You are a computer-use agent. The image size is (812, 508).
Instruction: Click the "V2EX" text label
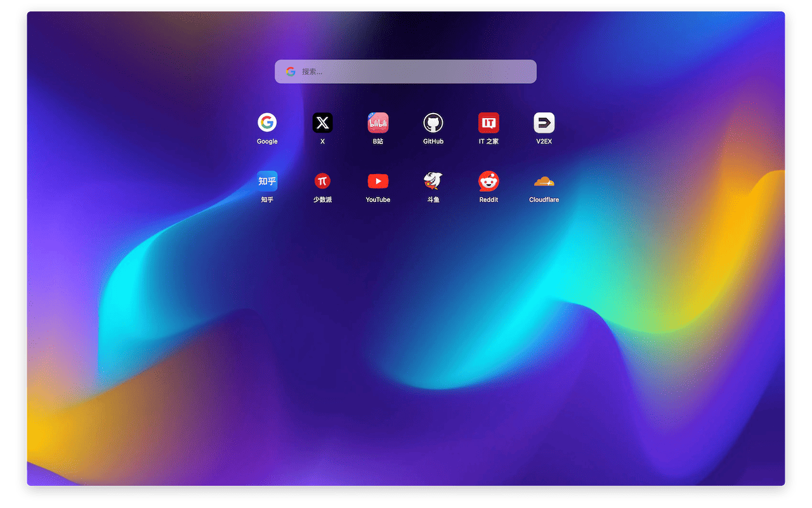(544, 142)
